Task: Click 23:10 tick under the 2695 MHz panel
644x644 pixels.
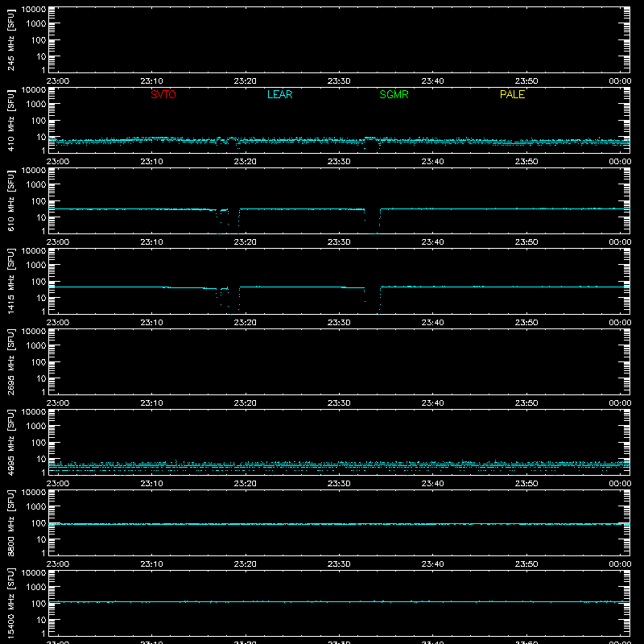Action: click(151, 403)
